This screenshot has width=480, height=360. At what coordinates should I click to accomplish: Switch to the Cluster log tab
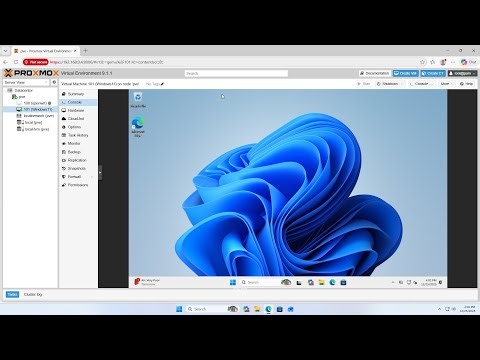33,295
